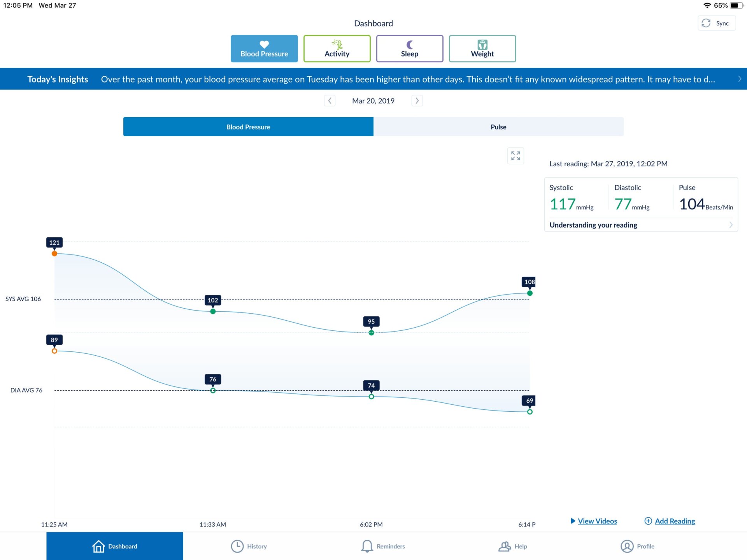Open the Activity dashboard view

336,48
